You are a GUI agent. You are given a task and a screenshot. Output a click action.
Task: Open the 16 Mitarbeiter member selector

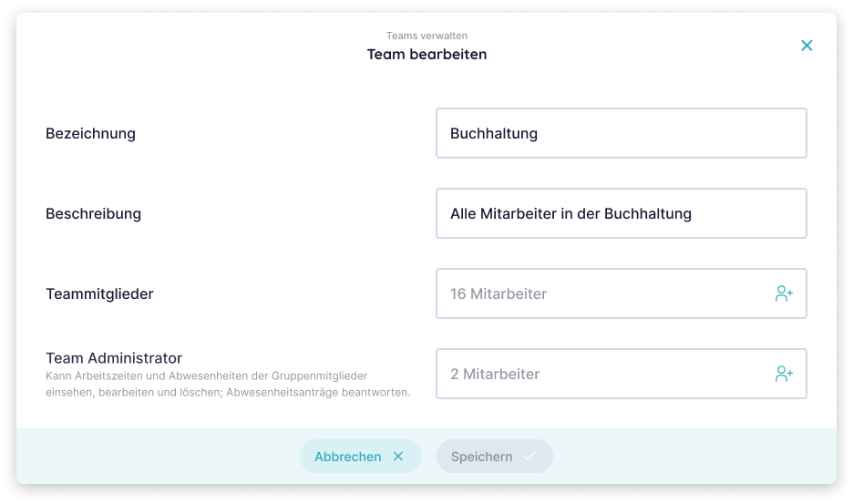point(601,293)
